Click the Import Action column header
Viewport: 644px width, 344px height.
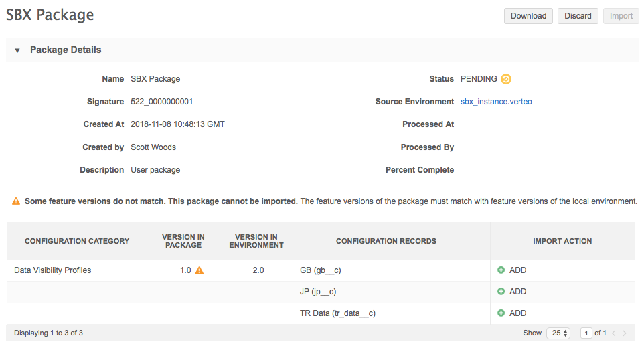562,241
